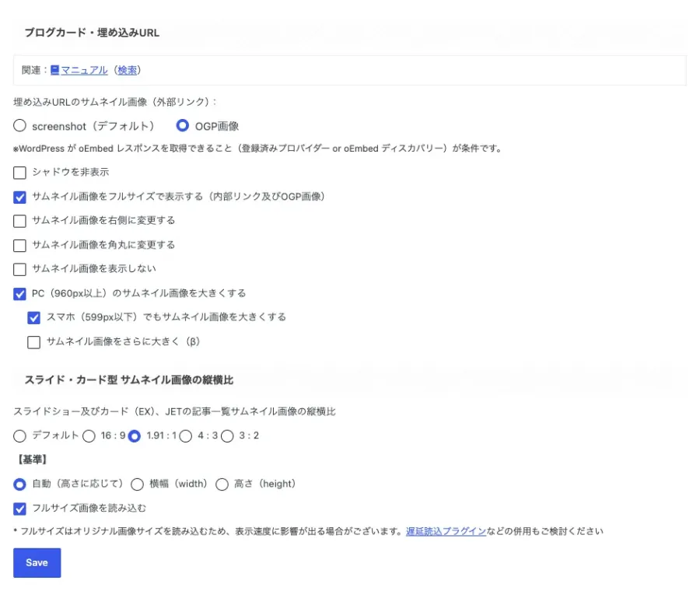This screenshot has height=591, width=700.
Task: Click the book icon beside マニュアル
Action: pos(54,70)
